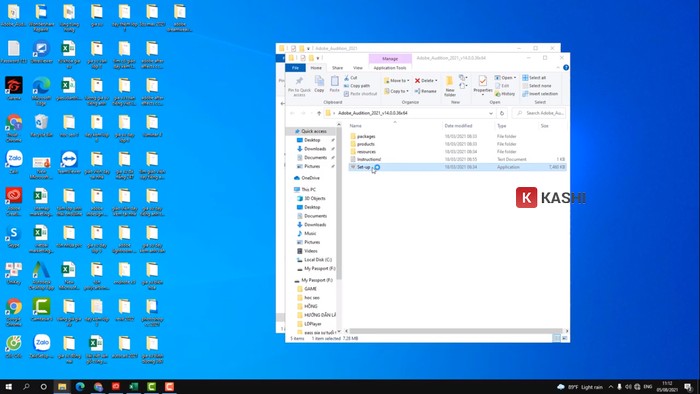The image size is (700, 394).
Task: Switch to the View tab
Action: coord(358,68)
